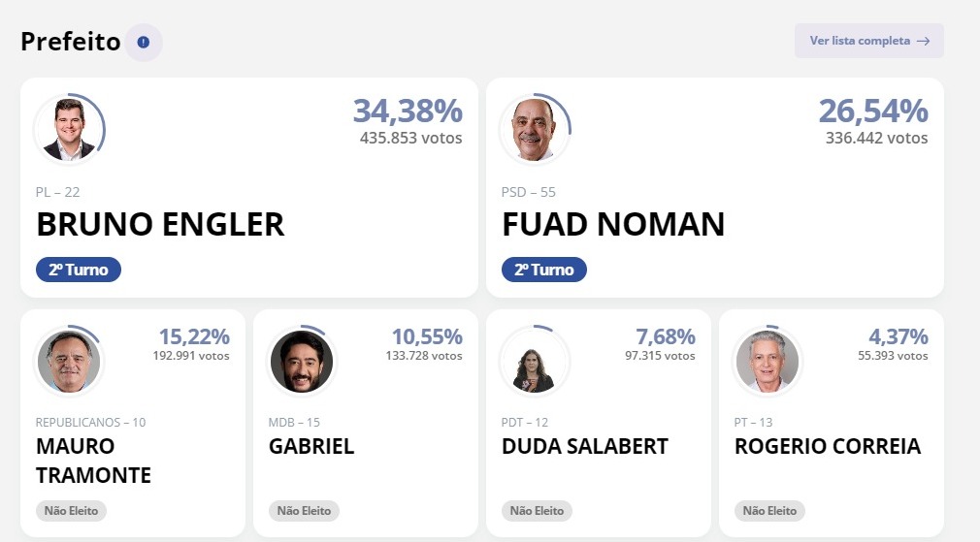The height and width of the screenshot is (542, 980).
Task: Click the arrow in Ver lista completa
Action: pos(923,42)
